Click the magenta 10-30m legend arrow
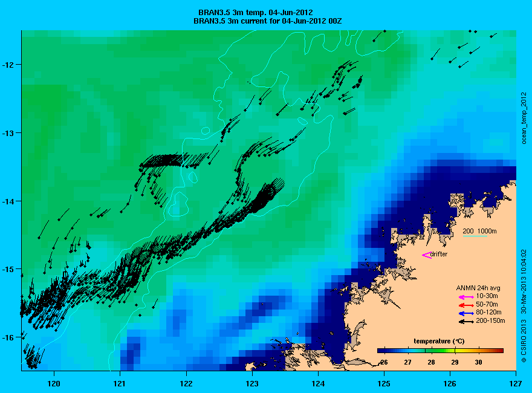 tap(466, 297)
